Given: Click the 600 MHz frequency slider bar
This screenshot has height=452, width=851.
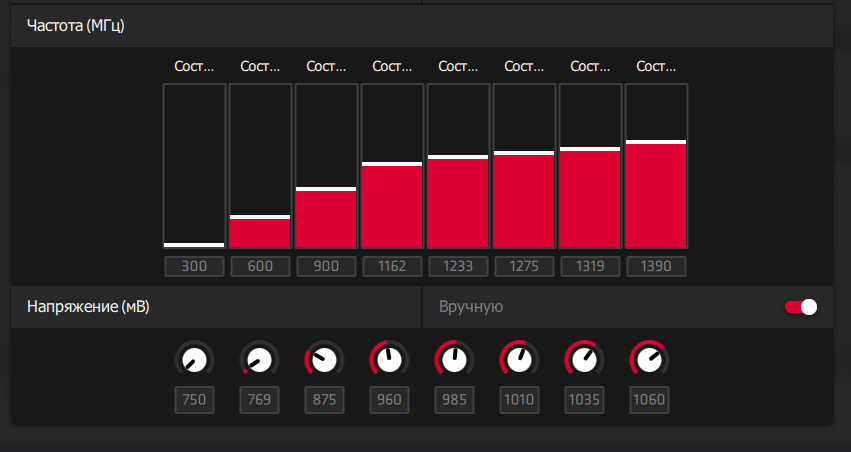Looking at the screenshot, I should pyautogui.click(x=260, y=165).
